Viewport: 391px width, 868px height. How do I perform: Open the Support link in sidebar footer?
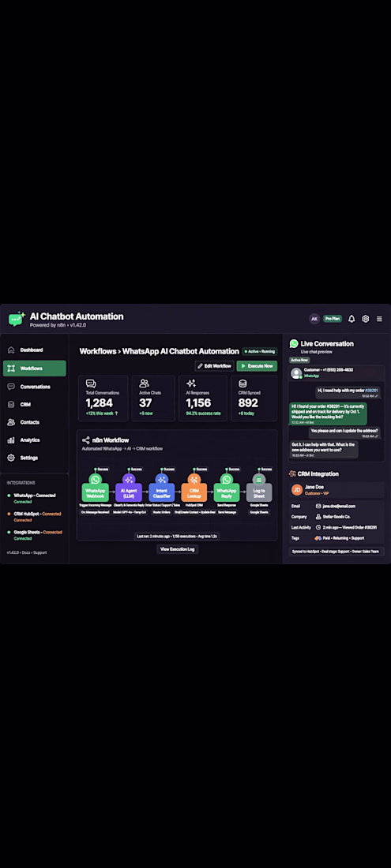(40, 552)
